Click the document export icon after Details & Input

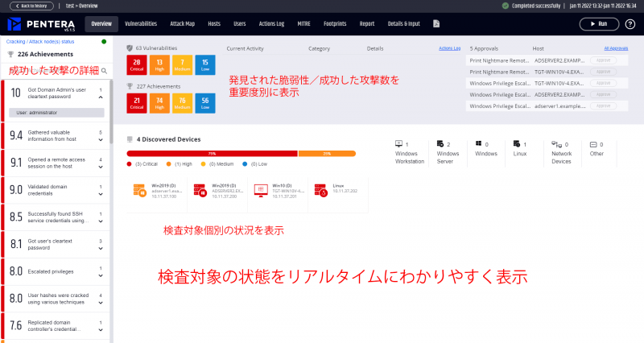436,24
